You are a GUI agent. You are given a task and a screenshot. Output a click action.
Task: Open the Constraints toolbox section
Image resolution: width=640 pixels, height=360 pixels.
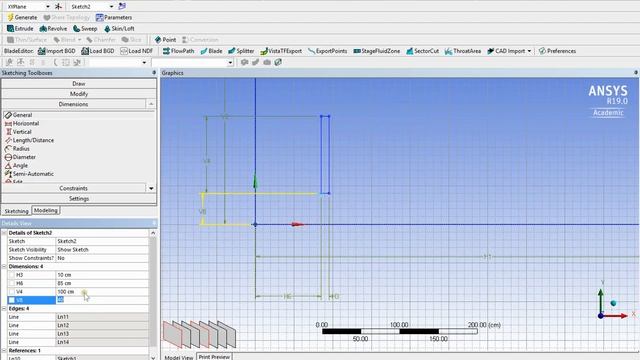pyautogui.click(x=73, y=188)
